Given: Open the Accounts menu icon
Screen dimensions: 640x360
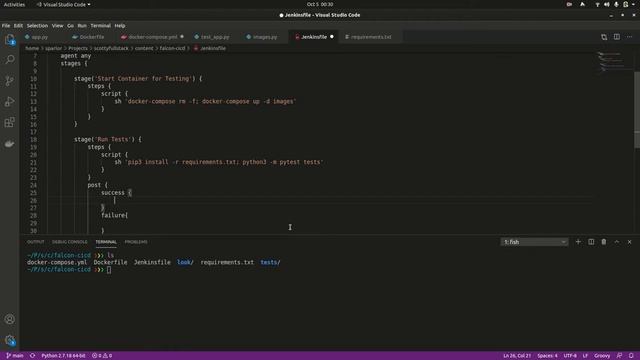Looking at the screenshot, I should [x=9, y=319].
